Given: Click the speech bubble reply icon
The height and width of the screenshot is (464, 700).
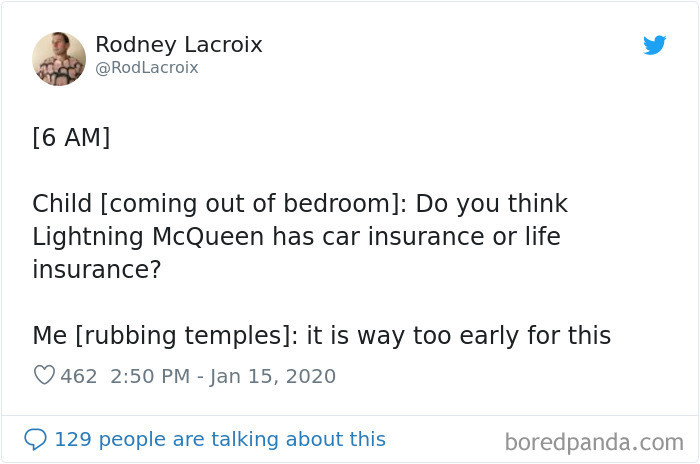Looking at the screenshot, I should (35, 439).
